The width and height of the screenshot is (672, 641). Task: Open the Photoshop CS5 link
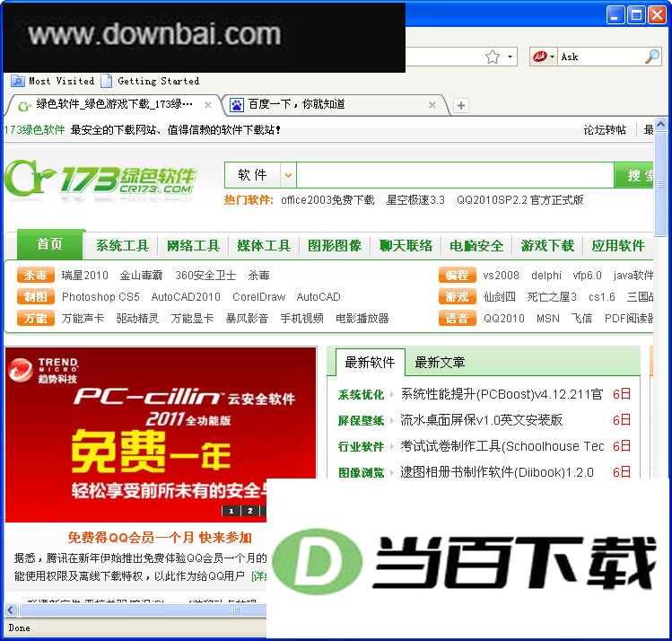100,296
